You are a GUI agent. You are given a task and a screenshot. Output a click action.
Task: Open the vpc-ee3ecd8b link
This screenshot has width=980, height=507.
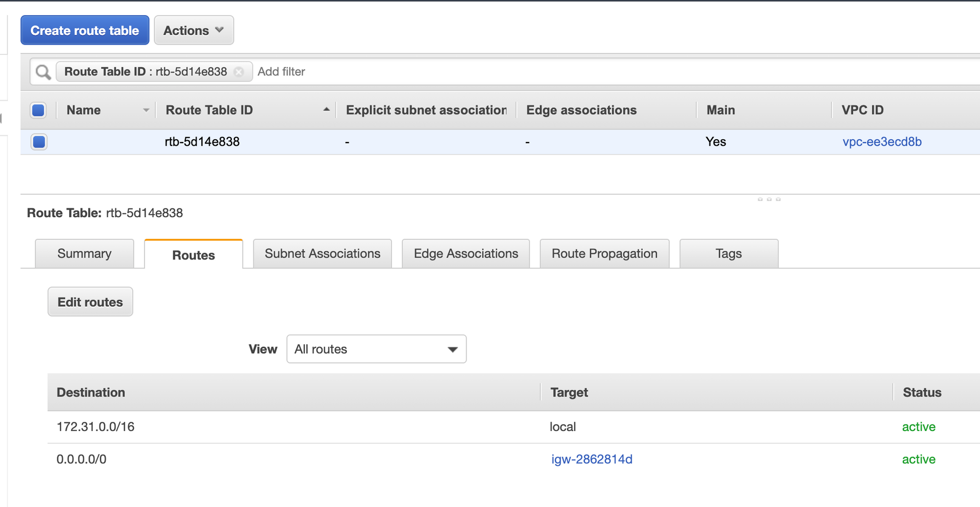pos(882,142)
